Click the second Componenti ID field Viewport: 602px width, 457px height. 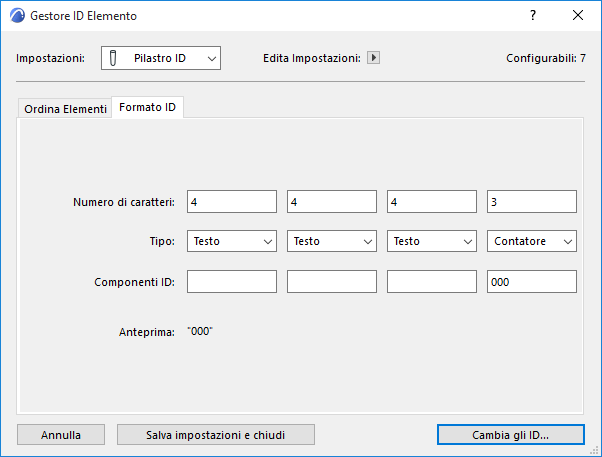pyautogui.click(x=331, y=282)
